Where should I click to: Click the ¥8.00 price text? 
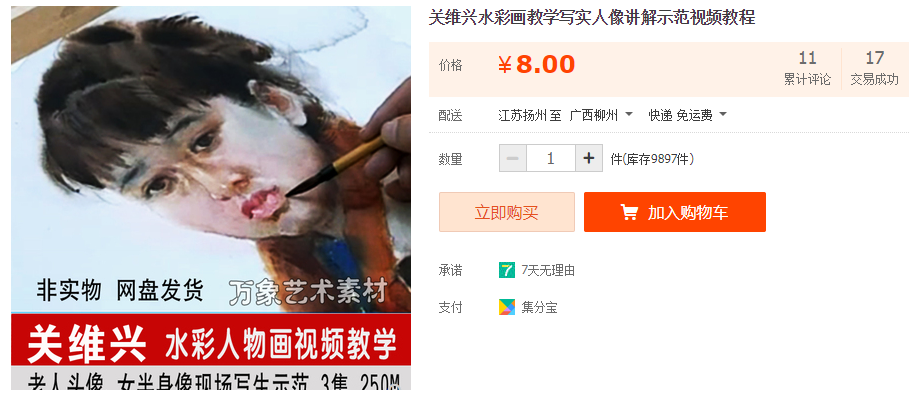[536, 65]
